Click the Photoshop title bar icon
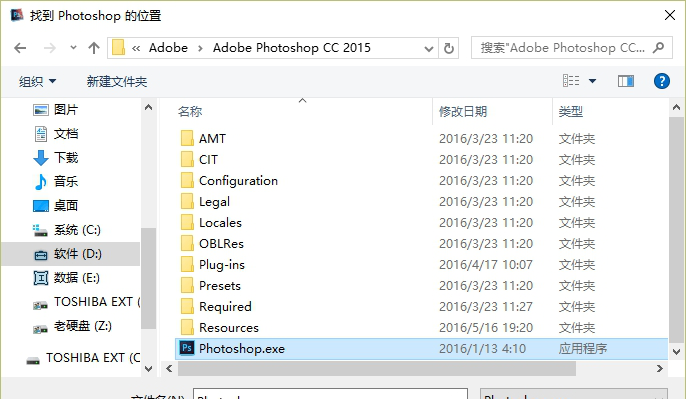 [17, 15]
